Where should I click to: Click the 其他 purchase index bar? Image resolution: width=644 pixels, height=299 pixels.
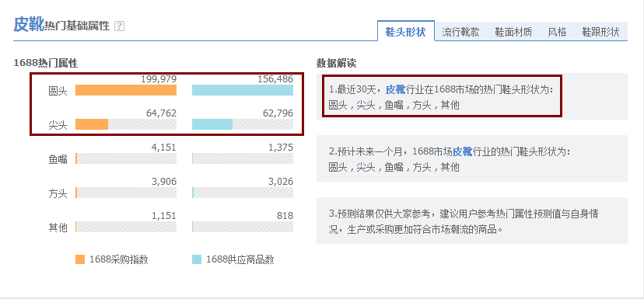(126, 227)
